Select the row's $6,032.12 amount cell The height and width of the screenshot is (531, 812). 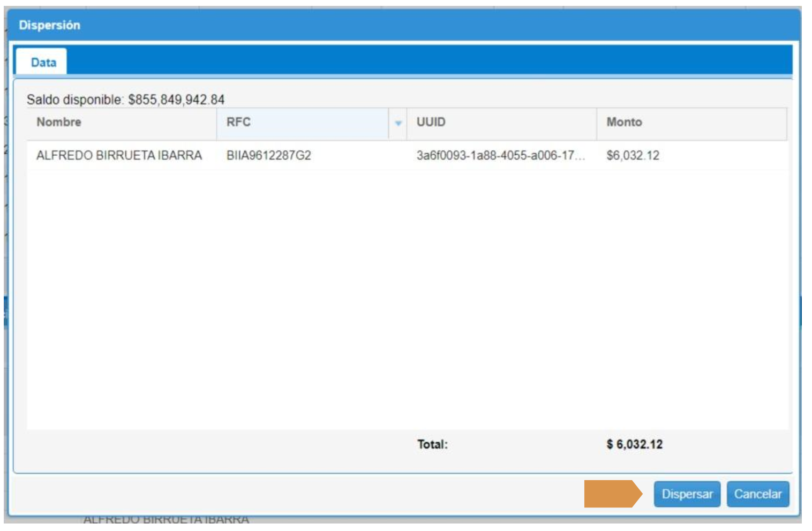[x=633, y=156]
